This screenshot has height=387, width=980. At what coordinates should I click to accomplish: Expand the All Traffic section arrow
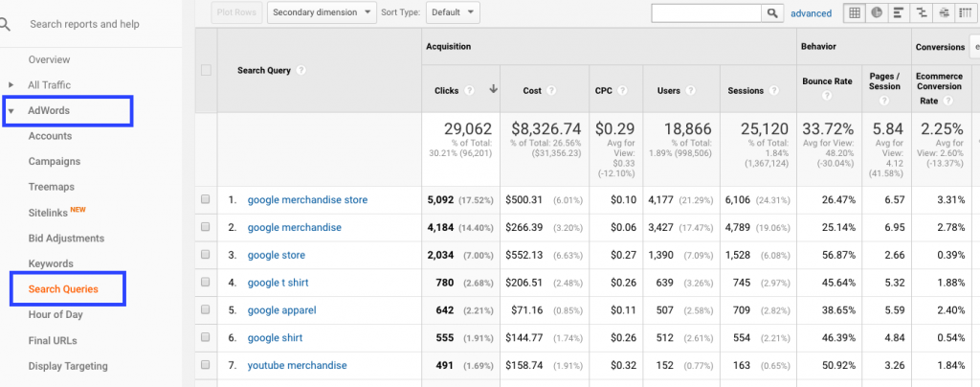pos(11,85)
